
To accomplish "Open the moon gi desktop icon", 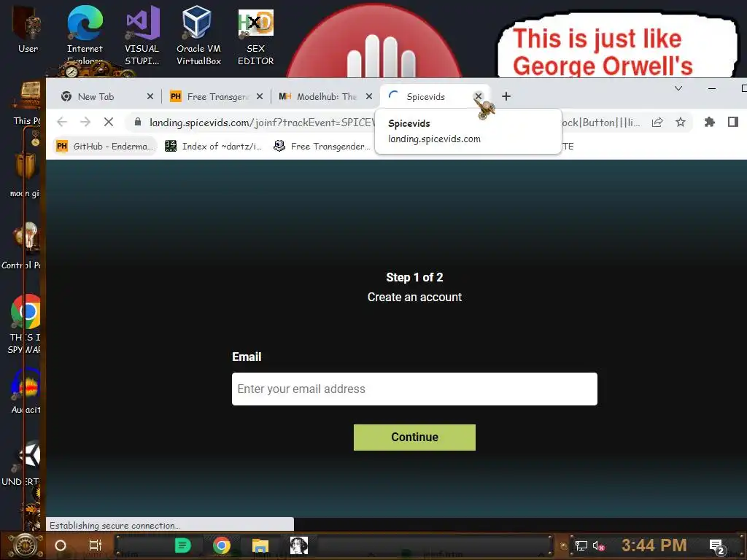I will coord(25,174).
